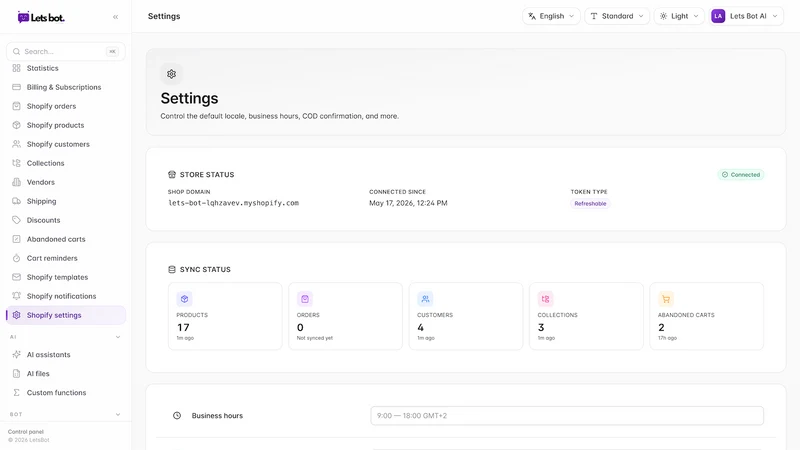Click the Business hours clock icon
The width and height of the screenshot is (800, 450).
click(177, 416)
